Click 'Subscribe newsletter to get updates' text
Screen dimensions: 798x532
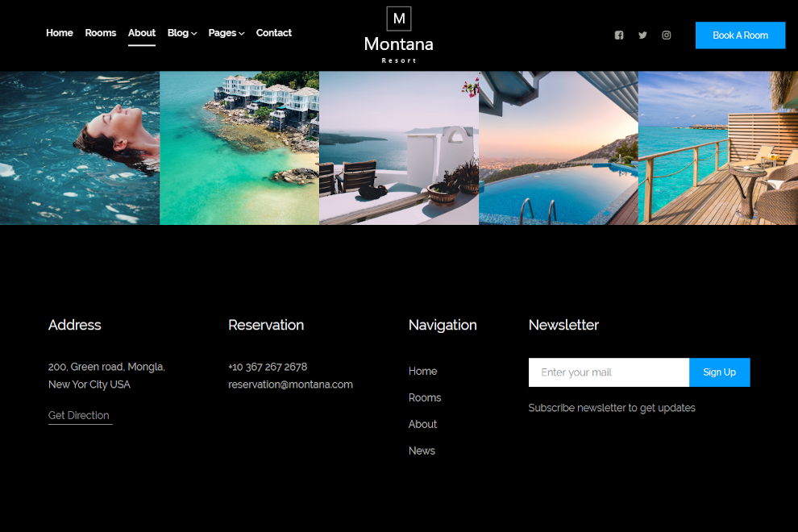612,408
